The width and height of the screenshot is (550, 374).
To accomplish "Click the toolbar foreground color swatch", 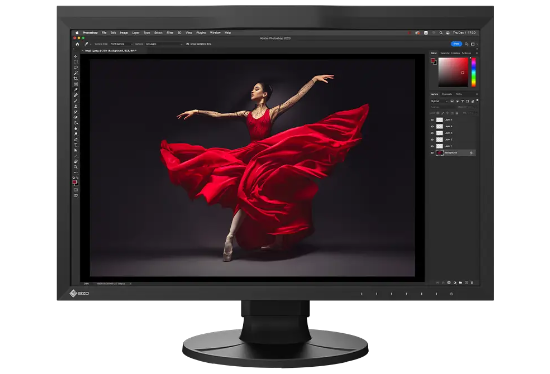I will pos(75,182).
